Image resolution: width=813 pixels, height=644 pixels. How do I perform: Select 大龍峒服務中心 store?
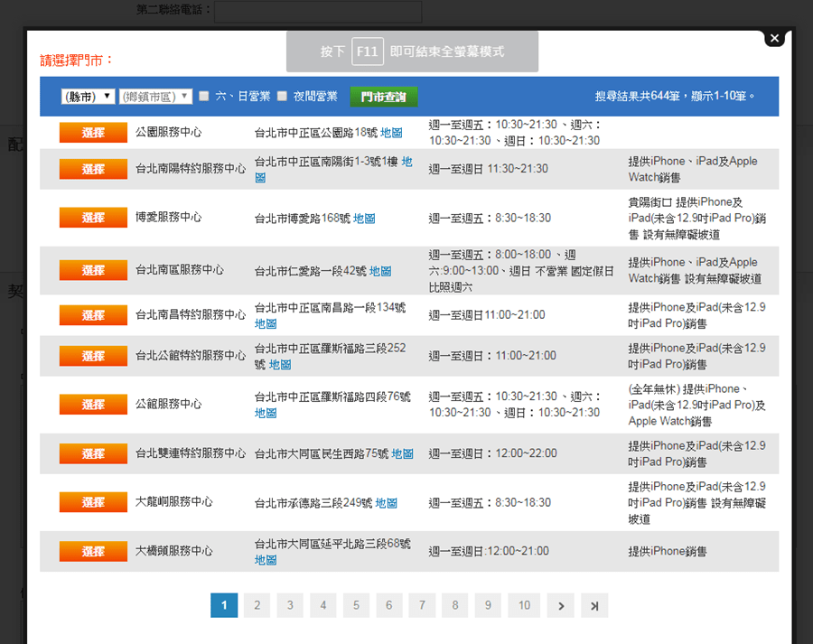click(x=93, y=502)
